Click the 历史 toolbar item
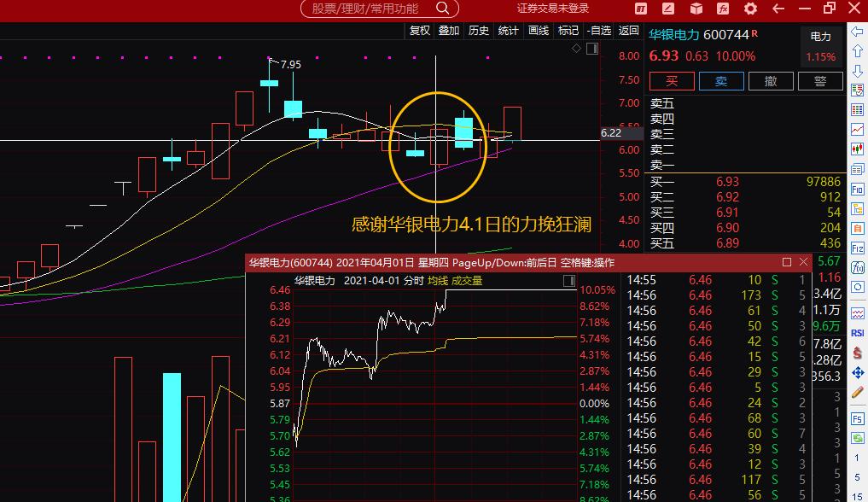The height and width of the screenshot is (502, 868). pyautogui.click(x=479, y=31)
